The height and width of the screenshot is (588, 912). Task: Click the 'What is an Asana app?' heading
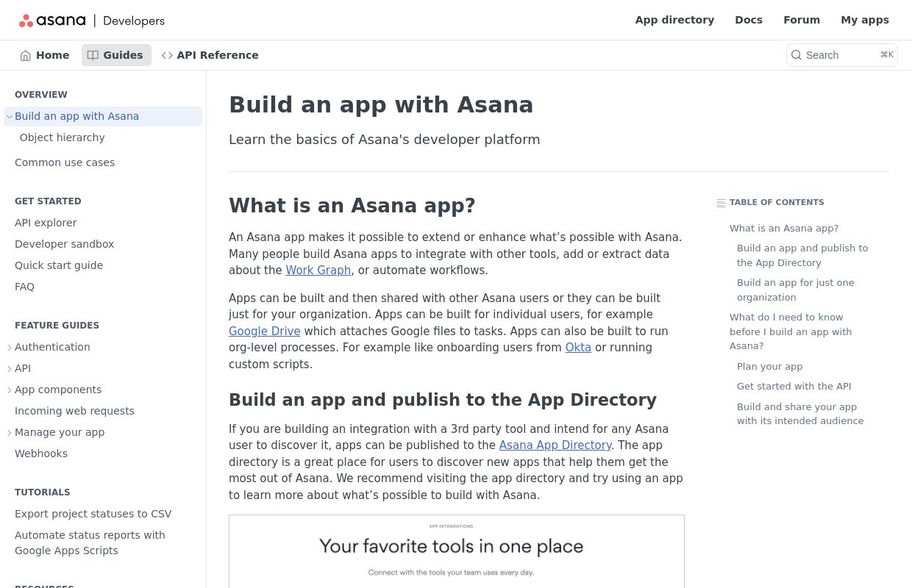click(352, 206)
